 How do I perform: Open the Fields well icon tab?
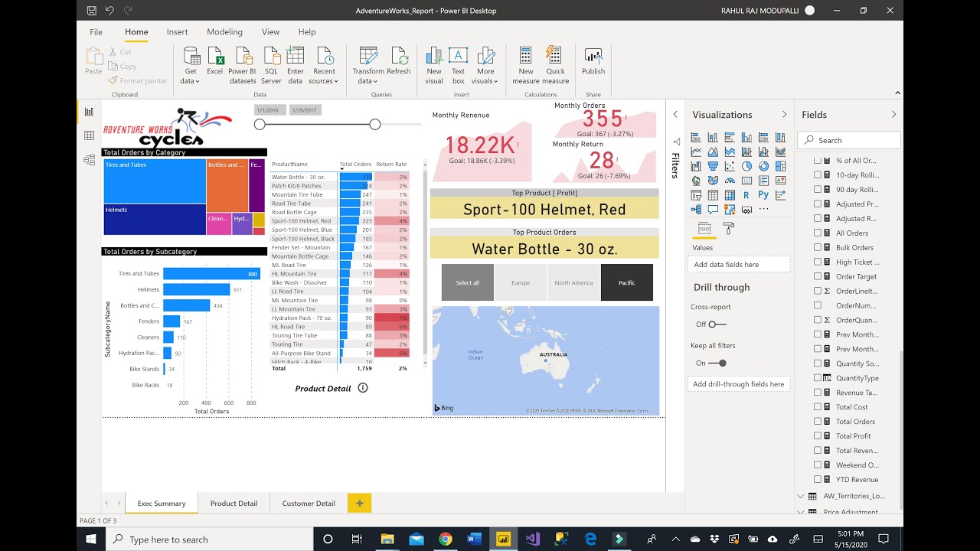click(704, 229)
